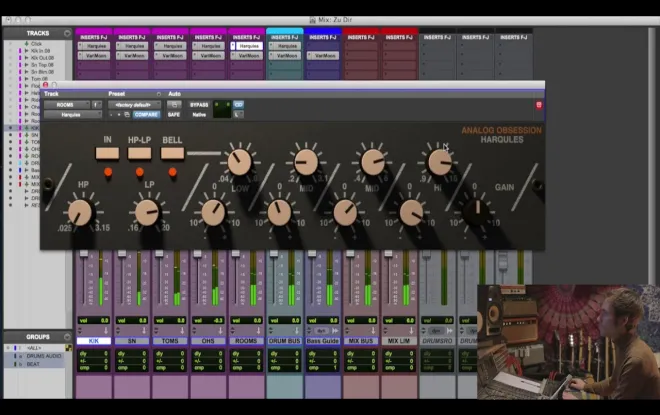This screenshot has height=415, width=660.
Task: Click the dyn button on Bass Guide channel
Action: click(321, 331)
